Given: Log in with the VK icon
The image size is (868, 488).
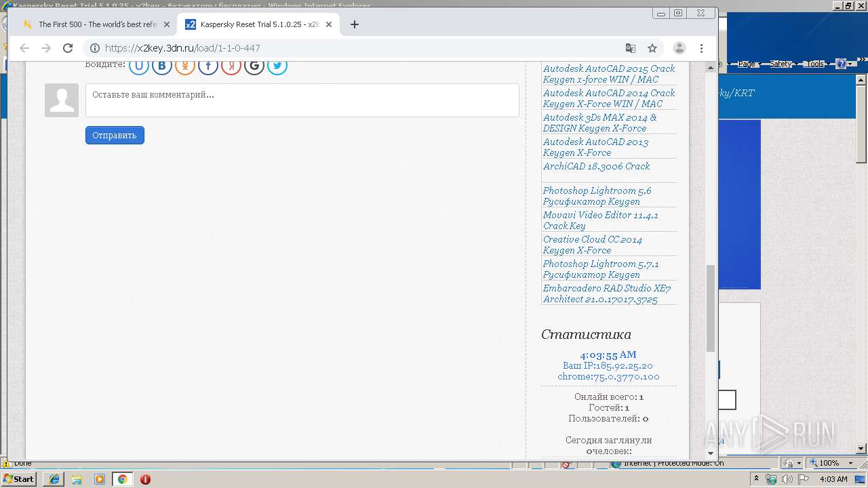Looking at the screenshot, I should (162, 66).
